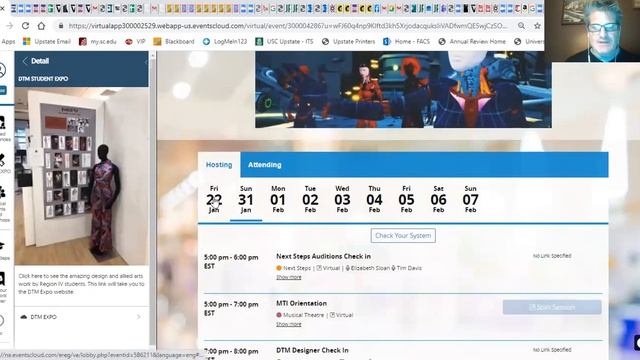Open the VIP bookmark
Viewport: 640px width, 360px height.
(x=135, y=41)
